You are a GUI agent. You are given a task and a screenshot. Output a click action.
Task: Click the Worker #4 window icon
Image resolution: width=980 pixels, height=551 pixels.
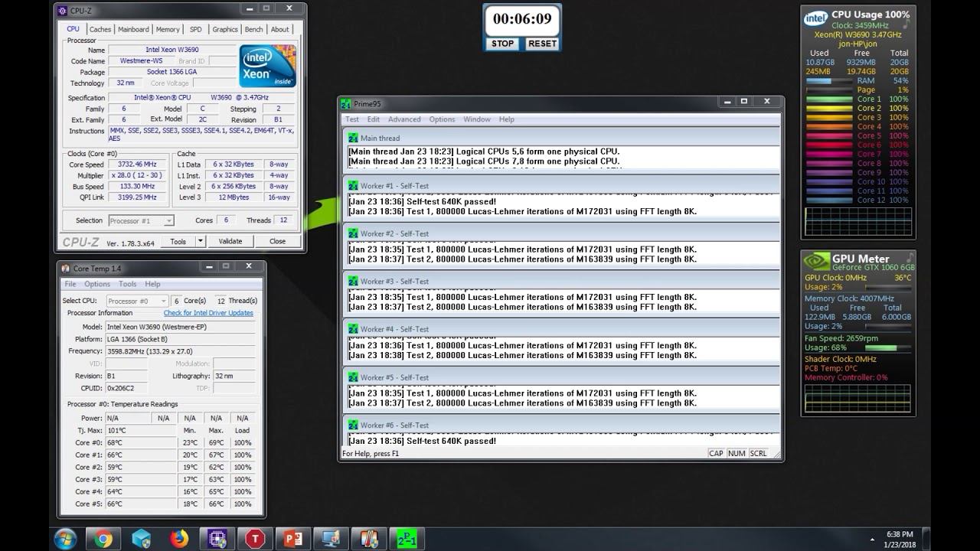(353, 329)
